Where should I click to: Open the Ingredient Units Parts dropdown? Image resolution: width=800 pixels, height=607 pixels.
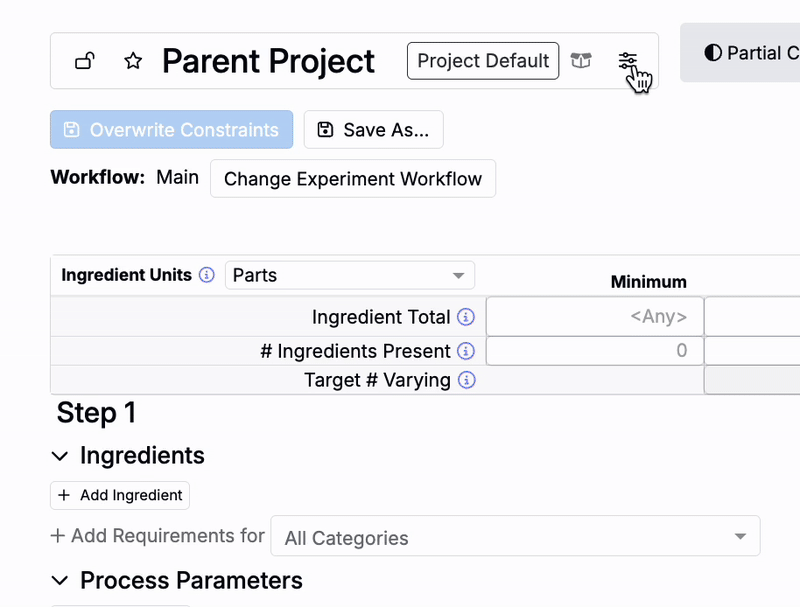coord(349,275)
